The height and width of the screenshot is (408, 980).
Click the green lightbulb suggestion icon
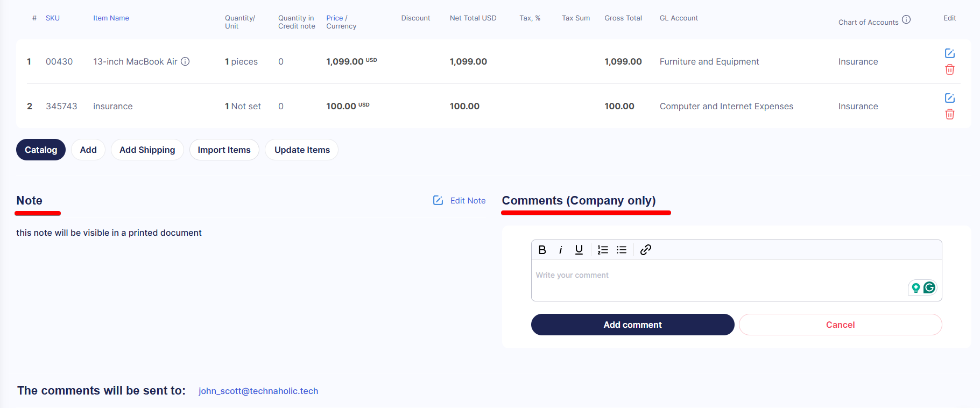click(x=915, y=288)
